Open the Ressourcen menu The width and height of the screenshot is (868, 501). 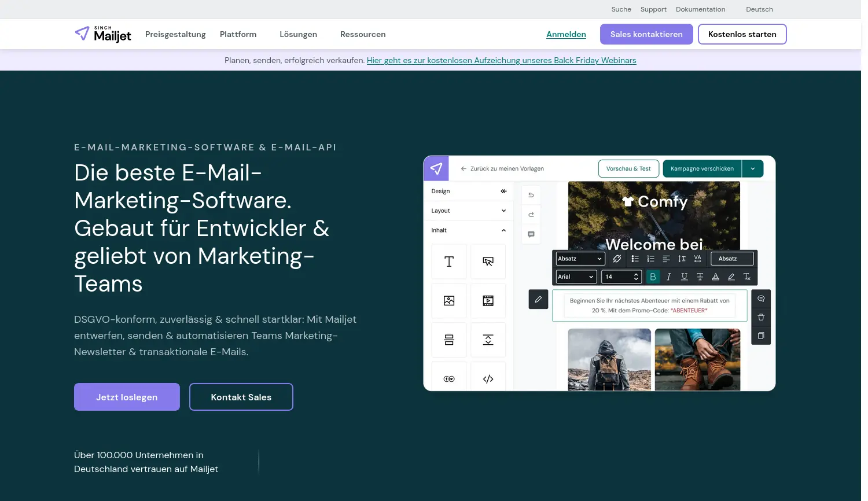pyautogui.click(x=363, y=34)
